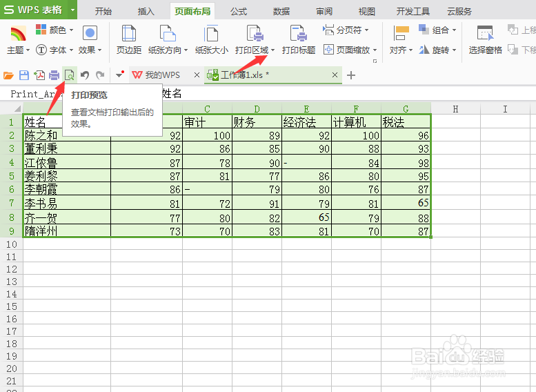
Task: Switch to the 审阅 ribbon tab
Action: coord(324,12)
